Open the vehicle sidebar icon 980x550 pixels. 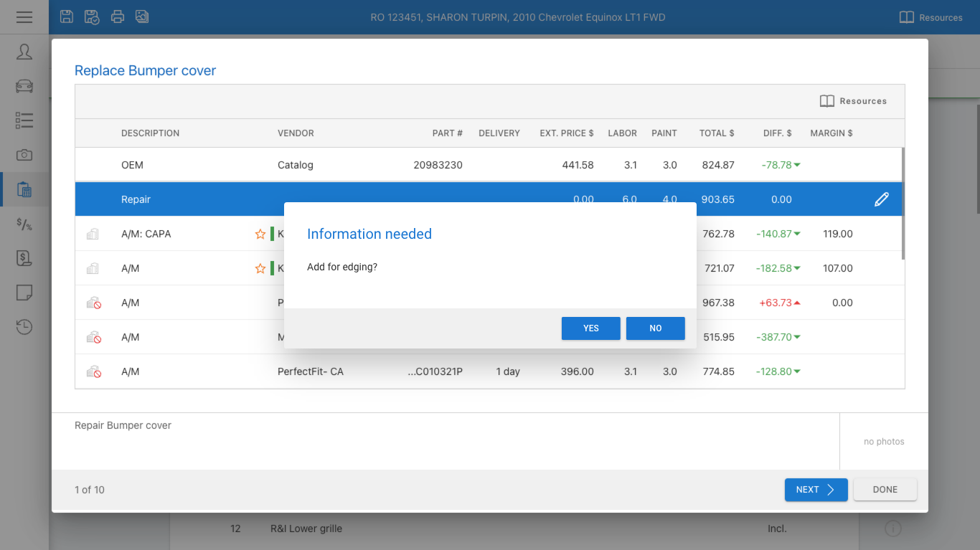click(x=24, y=86)
